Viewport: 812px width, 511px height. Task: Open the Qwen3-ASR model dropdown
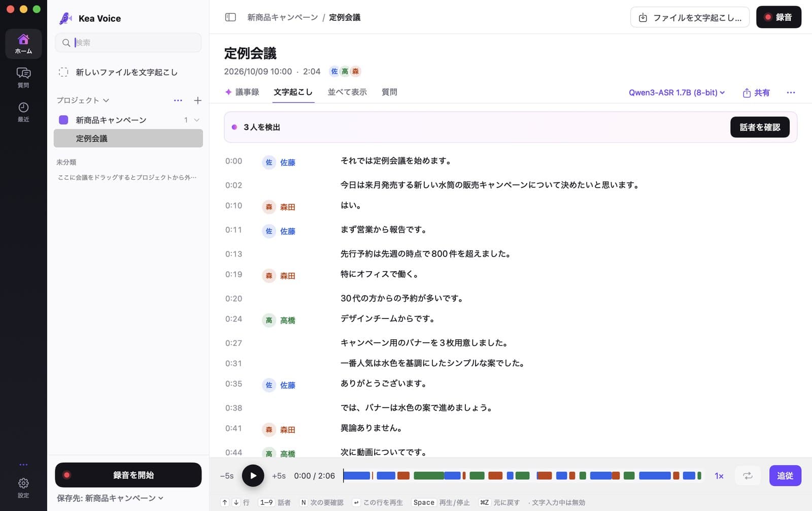pyautogui.click(x=676, y=92)
